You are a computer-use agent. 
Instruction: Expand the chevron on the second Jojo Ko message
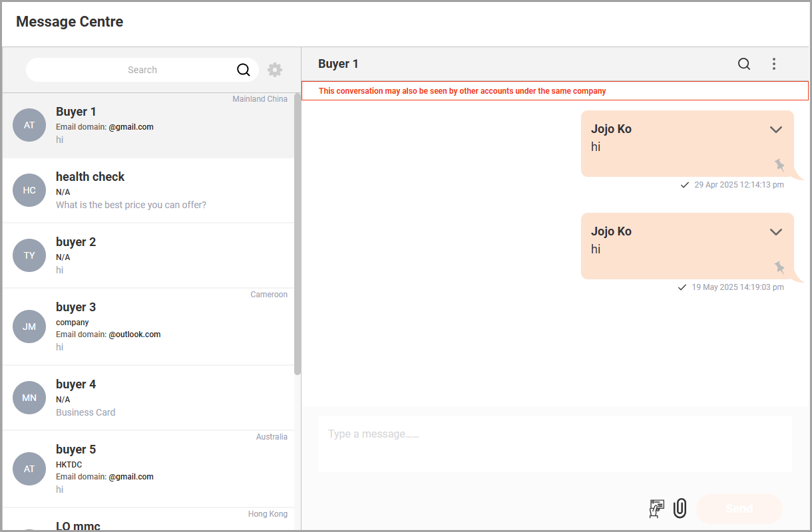pyautogui.click(x=775, y=231)
